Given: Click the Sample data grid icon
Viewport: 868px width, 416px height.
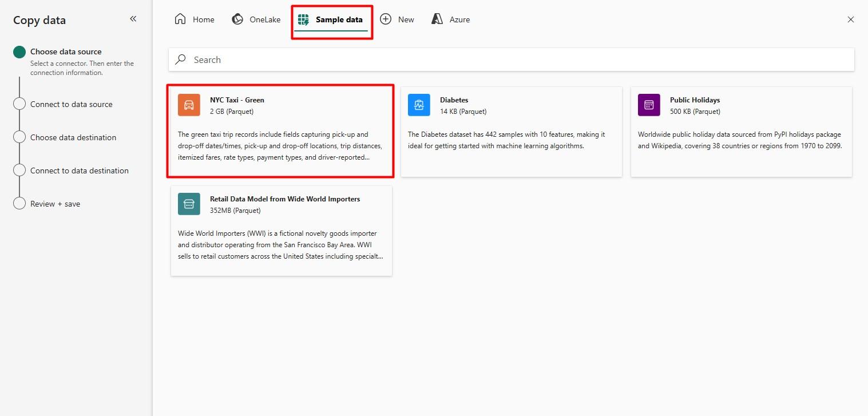Looking at the screenshot, I should pos(303,19).
